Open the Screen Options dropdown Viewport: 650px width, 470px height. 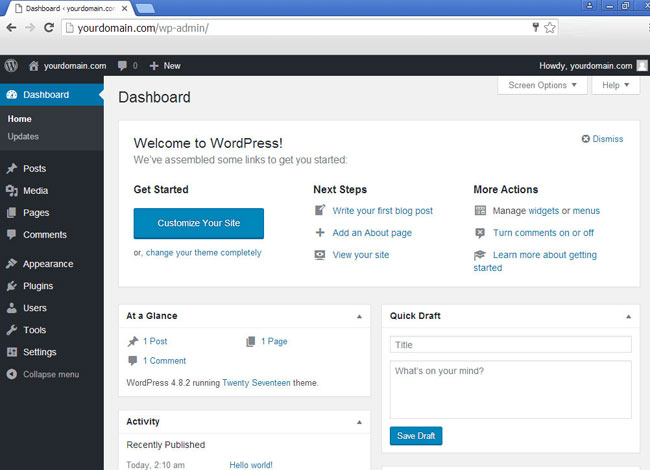543,85
